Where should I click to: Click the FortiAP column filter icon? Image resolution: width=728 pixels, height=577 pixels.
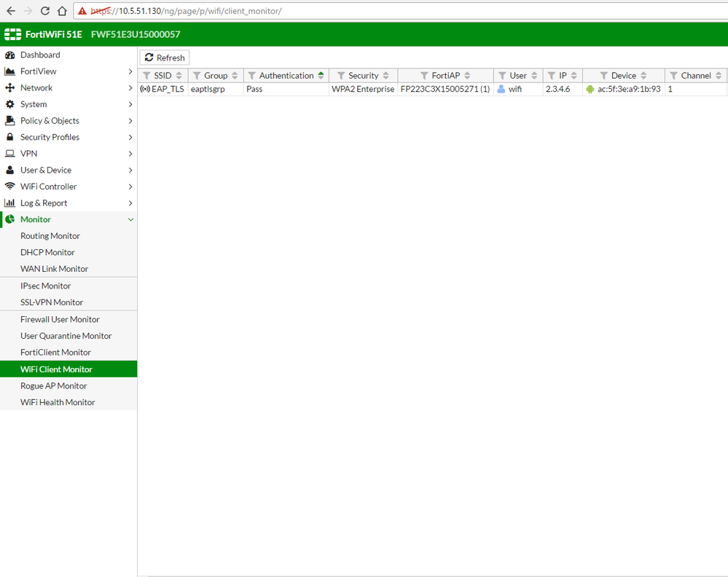coord(424,76)
